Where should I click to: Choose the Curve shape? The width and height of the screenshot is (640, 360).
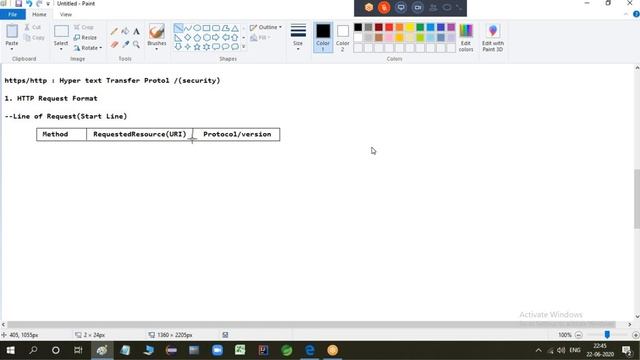point(188,28)
